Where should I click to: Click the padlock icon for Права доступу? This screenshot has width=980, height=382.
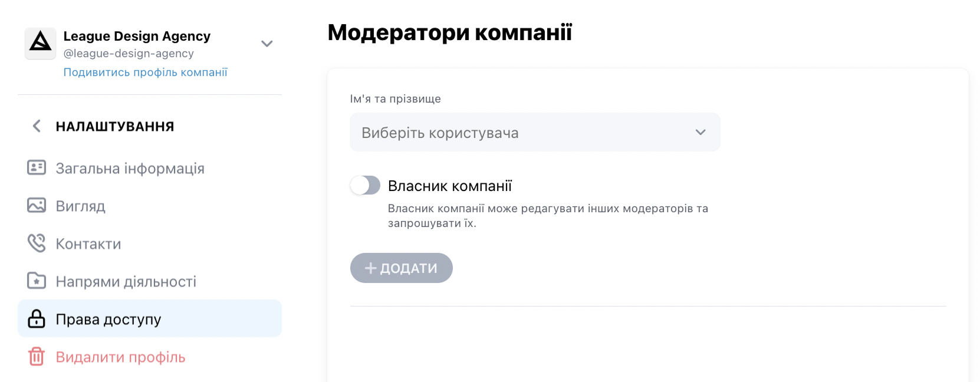[x=37, y=318]
